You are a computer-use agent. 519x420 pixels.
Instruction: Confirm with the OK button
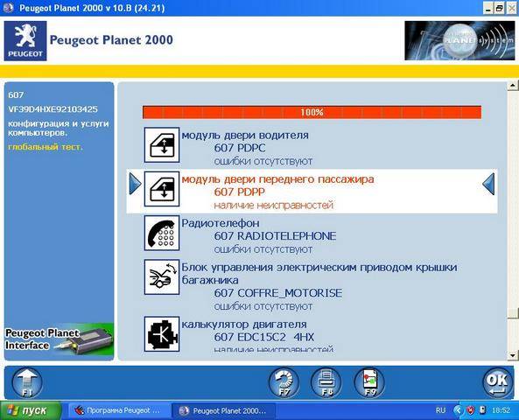(x=497, y=382)
